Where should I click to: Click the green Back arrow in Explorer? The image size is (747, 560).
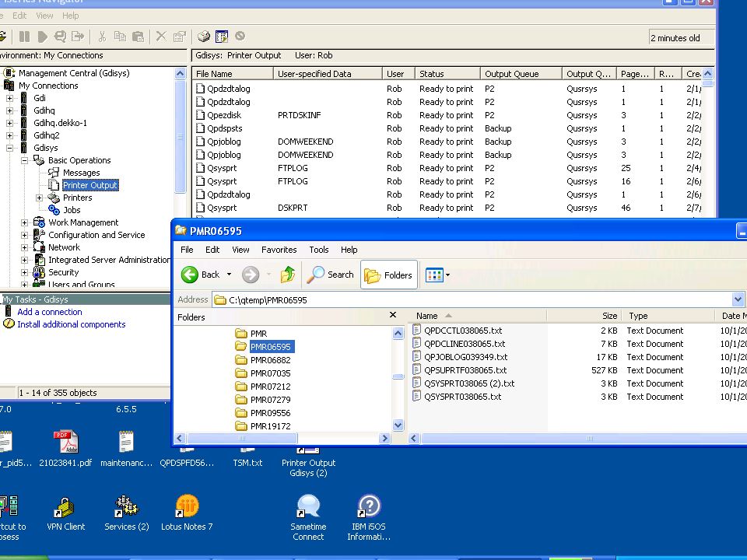tap(190, 275)
